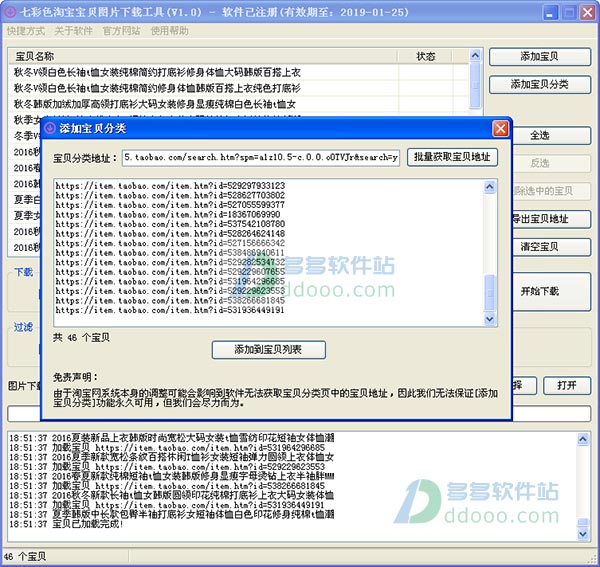Image resolution: width=600 pixels, height=567 pixels.
Task: Click the 添加宝贝分类 button in main window
Action: click(x=540, y=85)
